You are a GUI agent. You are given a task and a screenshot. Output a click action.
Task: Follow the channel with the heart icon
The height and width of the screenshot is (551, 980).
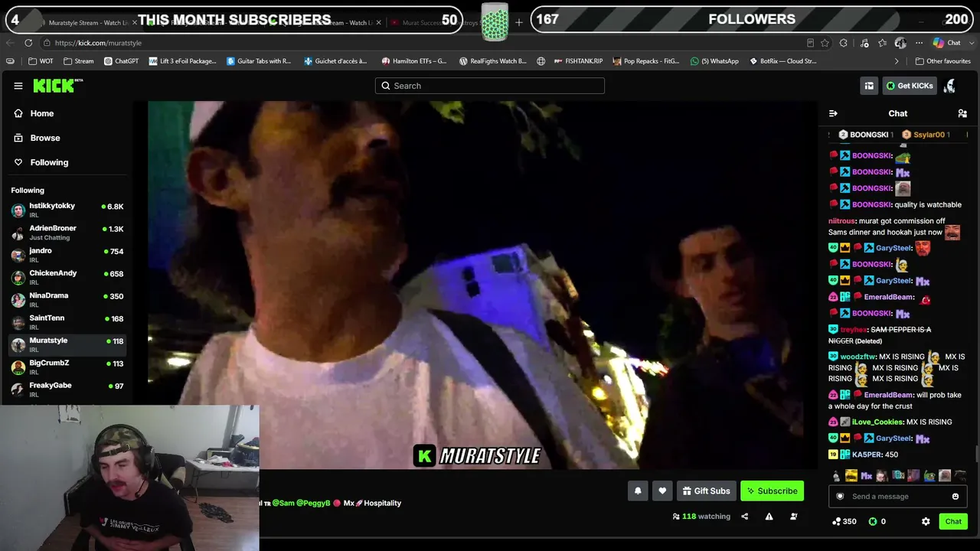[662, 491]
